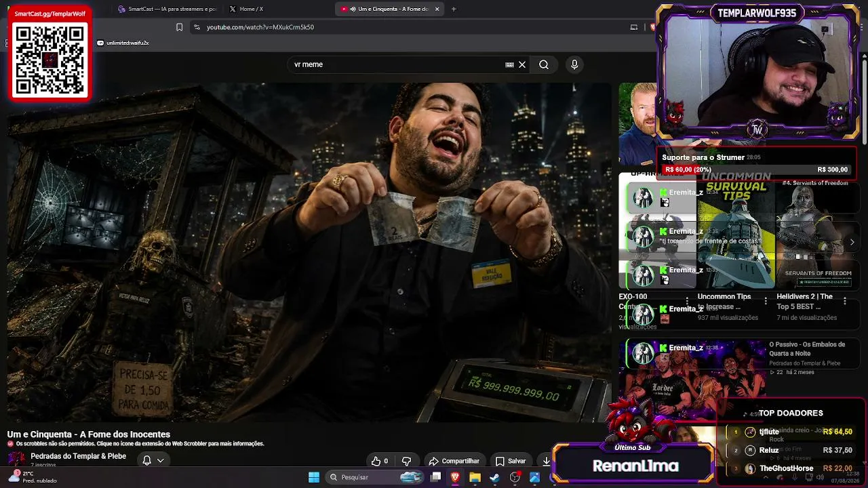Save the video with Salvar
Screen dimensions: 868x488
510,461
